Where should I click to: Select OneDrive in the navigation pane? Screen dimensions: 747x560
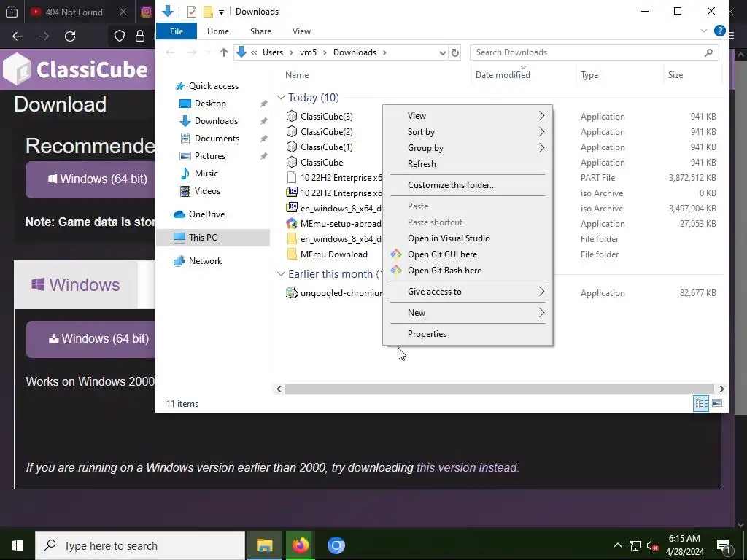pyautogui.click(x=206, y=214)
